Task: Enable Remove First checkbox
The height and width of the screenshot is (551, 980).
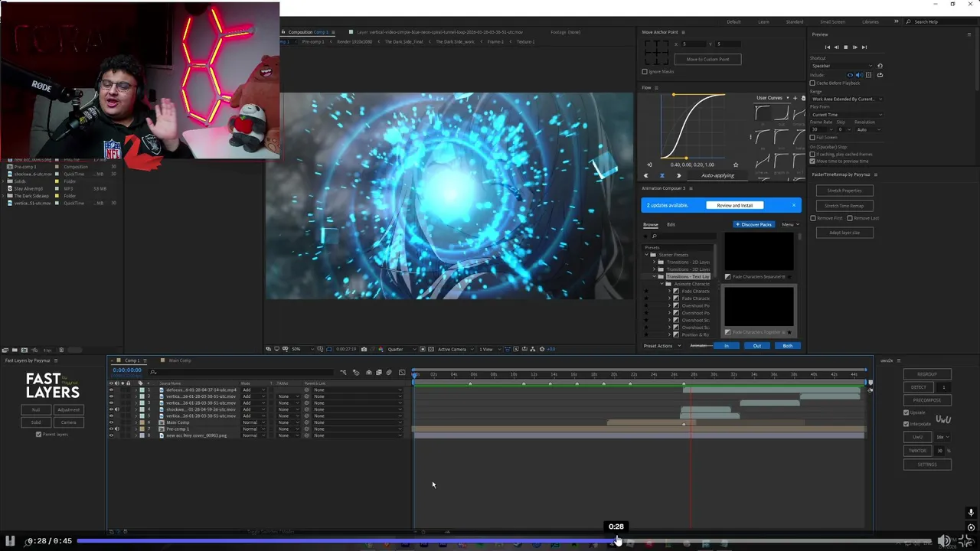Action: (x=813, y=218)
